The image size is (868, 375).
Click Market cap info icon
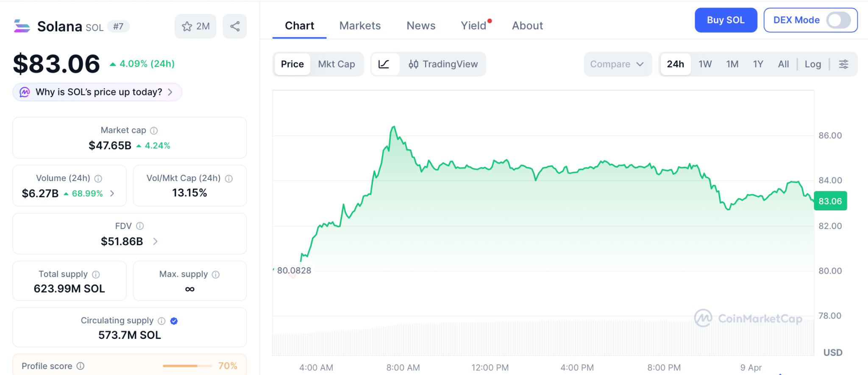pyautogui.click(x=154, y=131)
